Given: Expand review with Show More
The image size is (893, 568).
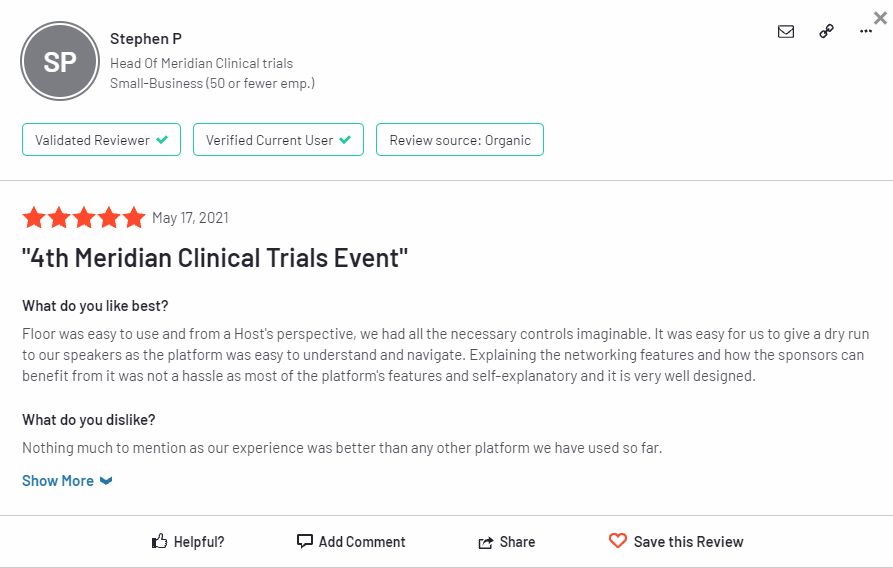Looking at the screenshot, I should (58, 481).
